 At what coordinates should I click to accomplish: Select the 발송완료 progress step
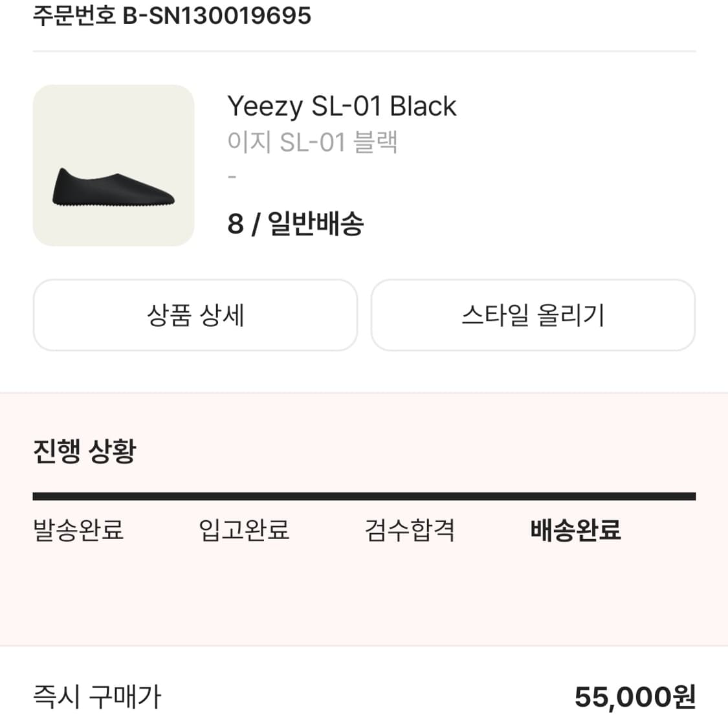tap(78, 530)
